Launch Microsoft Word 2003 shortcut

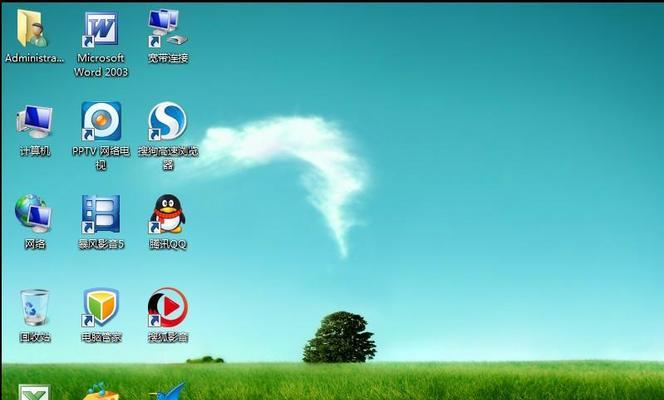(x=100, y=29)
